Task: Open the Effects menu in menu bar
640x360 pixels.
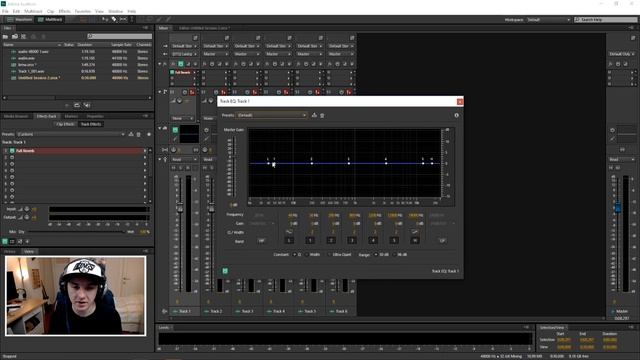Action: coord(64,11)
